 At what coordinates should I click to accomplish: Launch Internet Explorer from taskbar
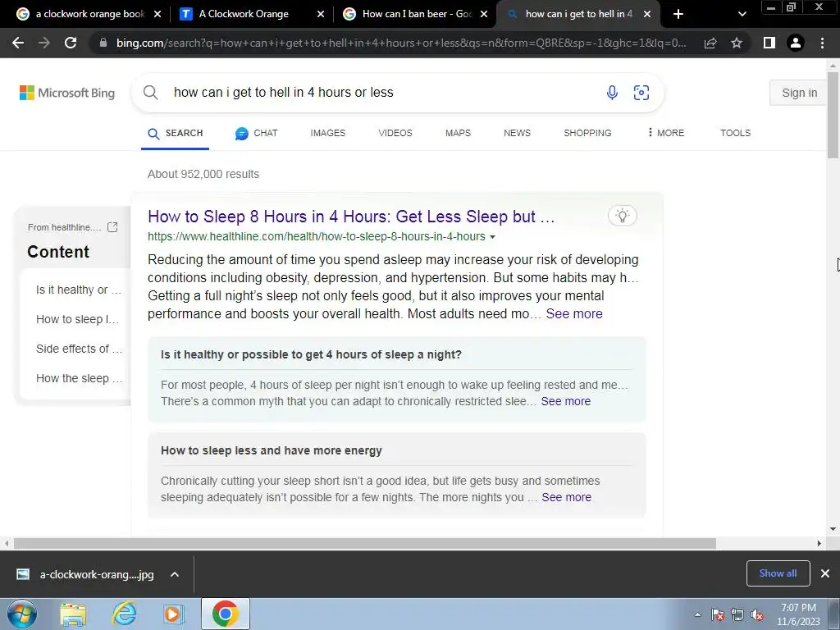(x=124, y=614)
